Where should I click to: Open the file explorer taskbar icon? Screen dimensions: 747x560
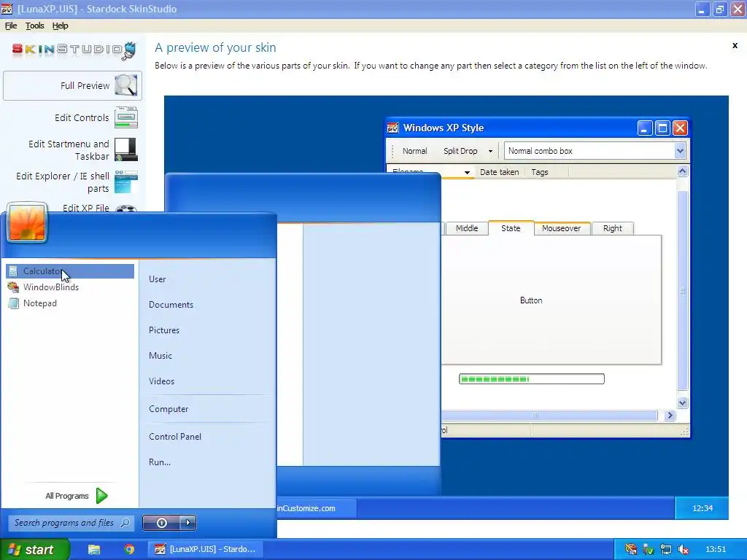(x=94, y=549)
